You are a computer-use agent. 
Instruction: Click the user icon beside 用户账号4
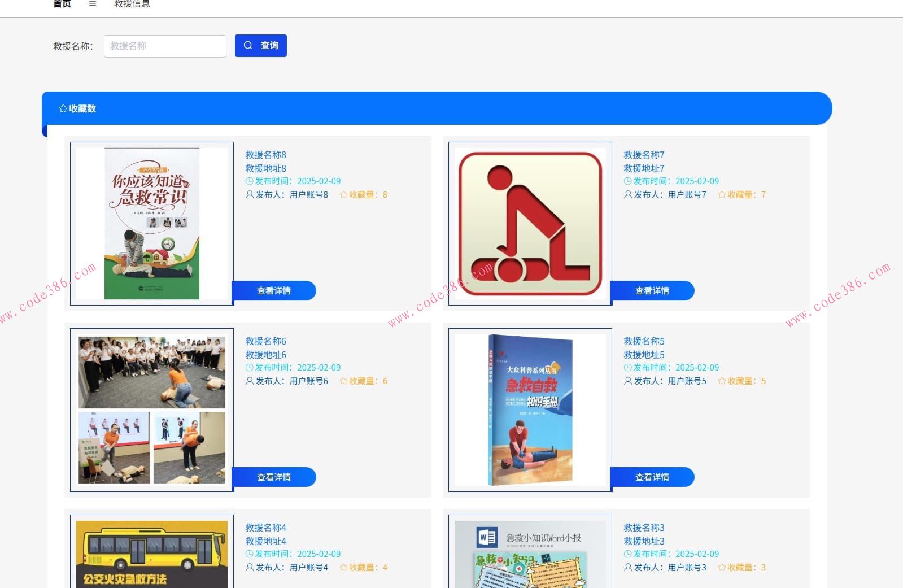(250, 568)
